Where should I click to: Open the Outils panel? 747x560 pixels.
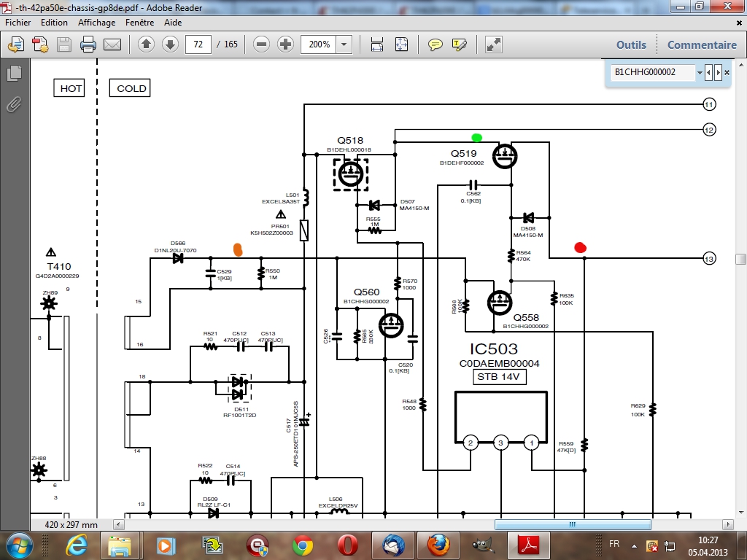coord(631,44)
